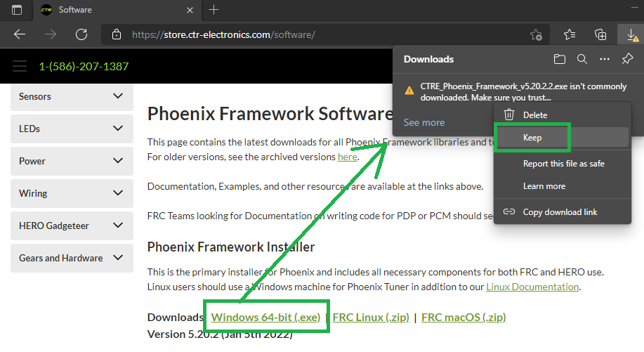Click the site lock icon in address bar
644x352 pixels.
pyautogui.click(x=117, y=34)
